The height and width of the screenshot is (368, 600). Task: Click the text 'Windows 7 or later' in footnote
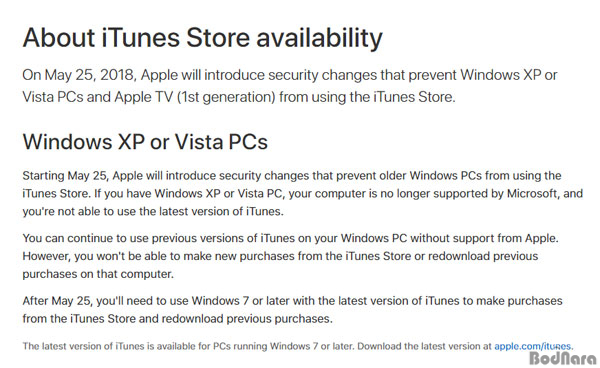coord(312,347)
